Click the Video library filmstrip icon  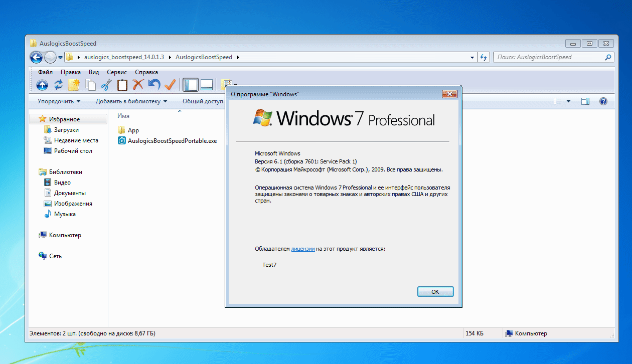pyautogui.click(x=48, y=183)
